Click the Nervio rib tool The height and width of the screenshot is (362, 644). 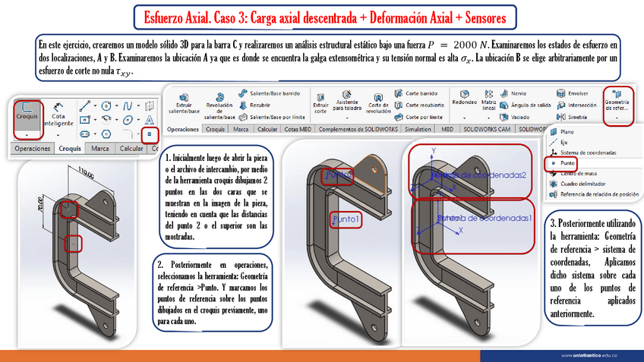[x=513, y=93]
